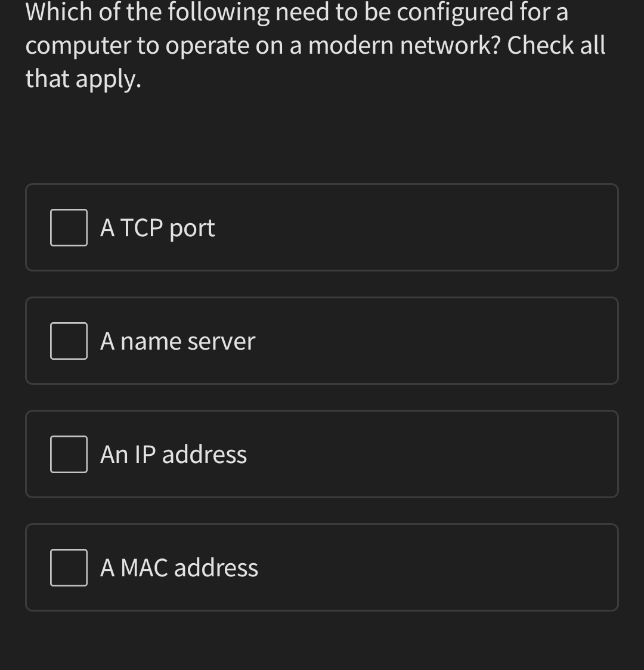Toggle the third answer checkbox on
The height and width of the screenshot is (670, 644).
[68, 454]
